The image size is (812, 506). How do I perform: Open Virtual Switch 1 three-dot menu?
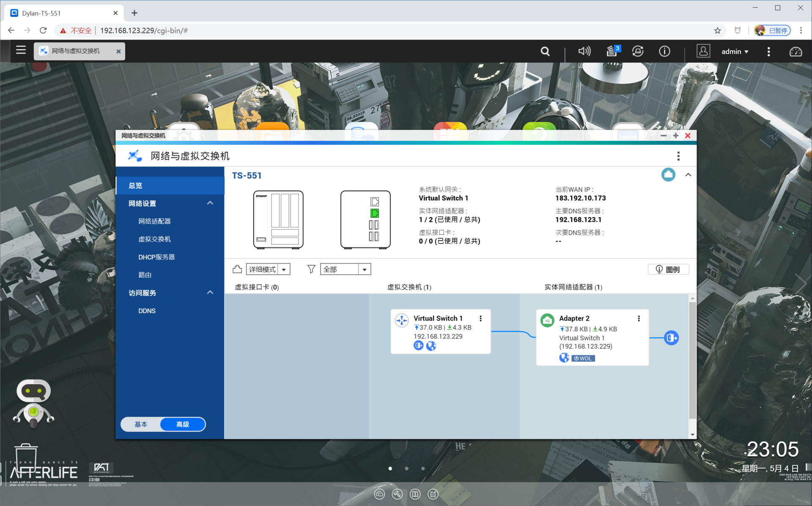pyautogui.click(x=480, y=318)
